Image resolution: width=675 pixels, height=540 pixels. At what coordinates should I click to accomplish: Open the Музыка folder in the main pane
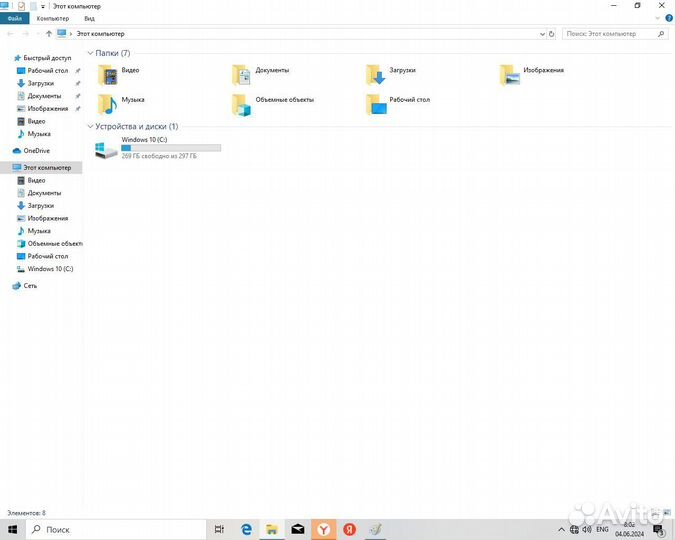pyautogui.click(x=108, y=103)
